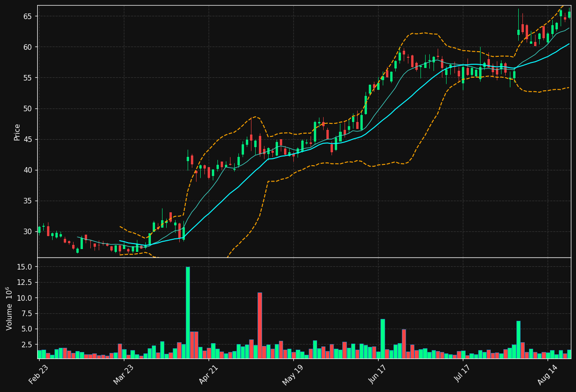The width and height of the screenshot is (576, 392).
Task: Select the 55 price tick label
Action: [27, 78]
